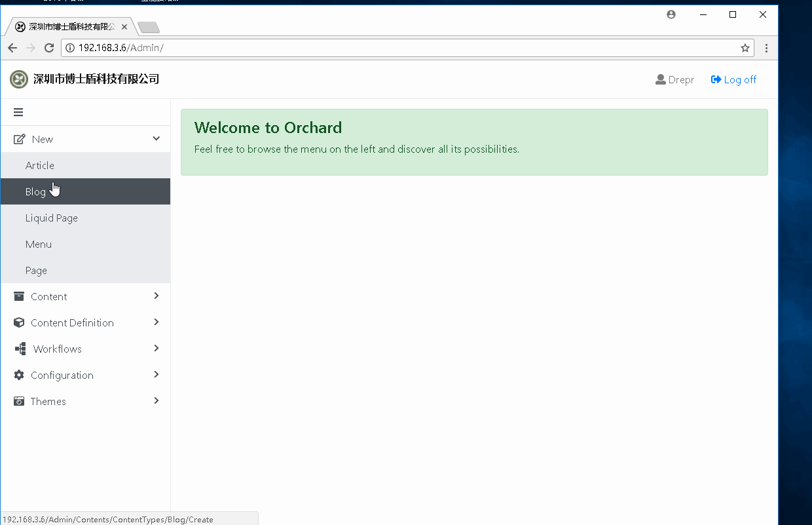812x525 pixels.
Task: Toggle the sidebar with the hamburger icon
Action: (18, 111)
